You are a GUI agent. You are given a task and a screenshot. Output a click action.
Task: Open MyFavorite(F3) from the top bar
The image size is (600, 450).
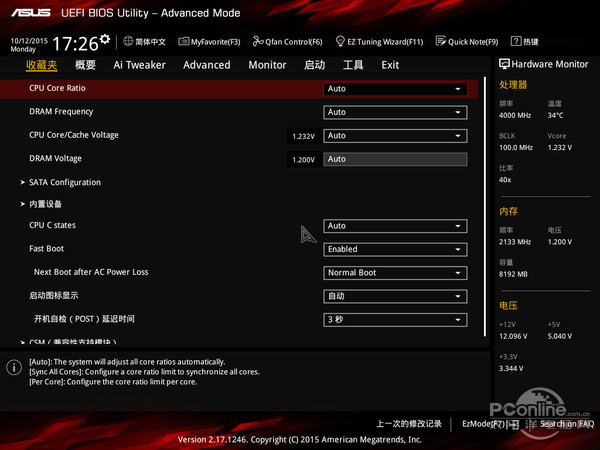(x=209, y=42)
